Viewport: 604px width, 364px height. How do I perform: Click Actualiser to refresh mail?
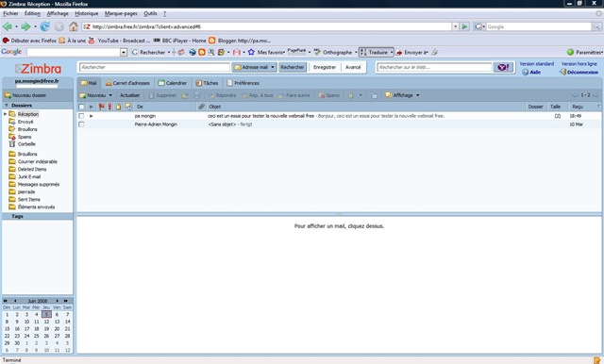(x=130, y=95)
